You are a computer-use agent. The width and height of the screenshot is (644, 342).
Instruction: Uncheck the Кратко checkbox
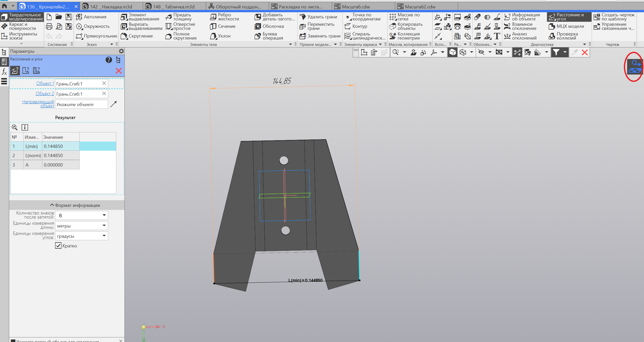click(58, 246)
